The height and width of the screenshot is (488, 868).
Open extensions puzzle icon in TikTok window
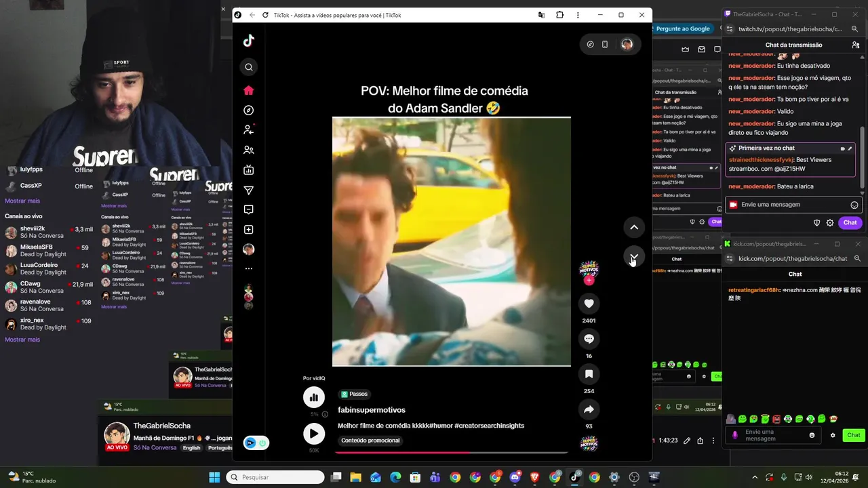[x=559, y=15]
